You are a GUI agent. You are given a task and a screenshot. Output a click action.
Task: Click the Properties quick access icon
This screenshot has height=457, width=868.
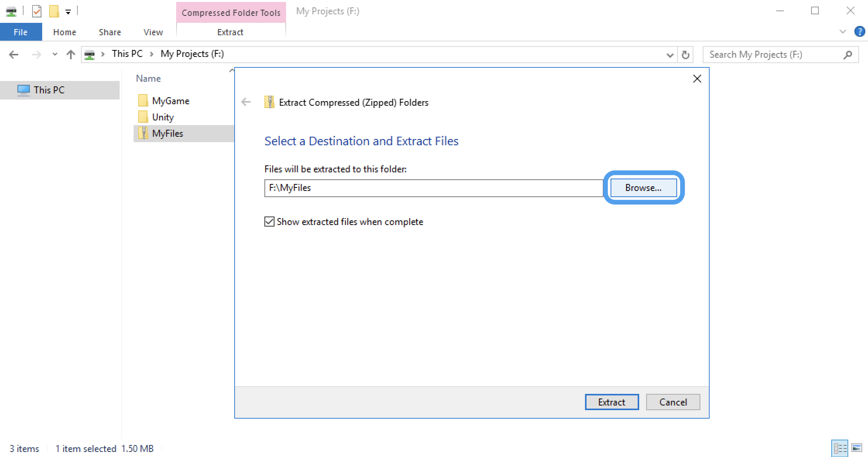pyautogui.click(x=37, y=11)
